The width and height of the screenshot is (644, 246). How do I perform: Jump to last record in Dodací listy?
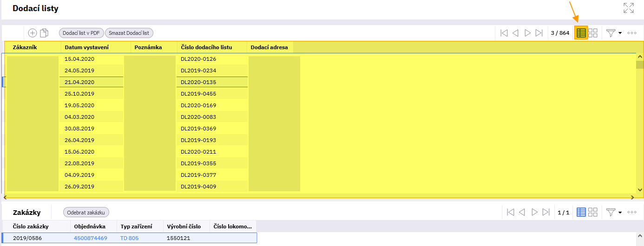point(539,33)
